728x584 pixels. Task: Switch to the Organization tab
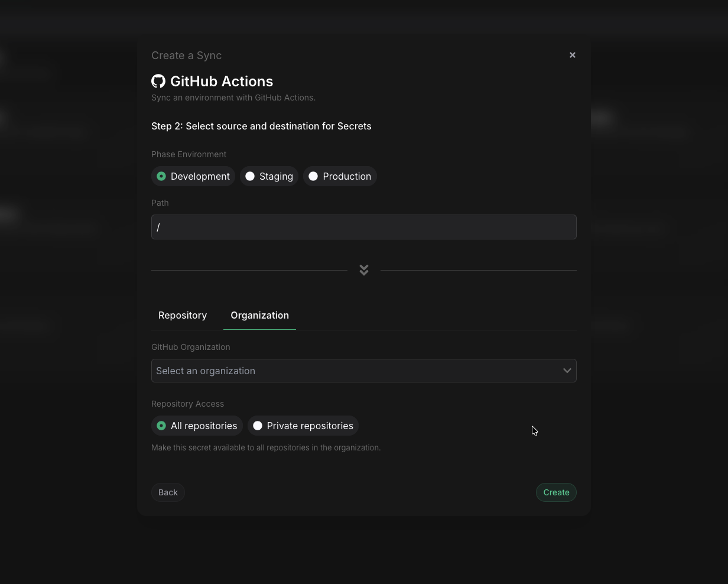pos(259,315)
